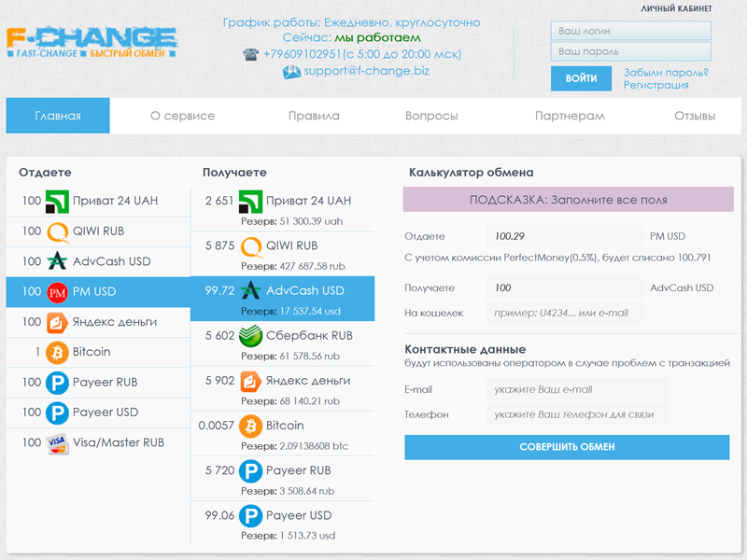Click the 99.06 Payeer USD rate value
This screenshot has width=747, height=560.
[219, 515]
